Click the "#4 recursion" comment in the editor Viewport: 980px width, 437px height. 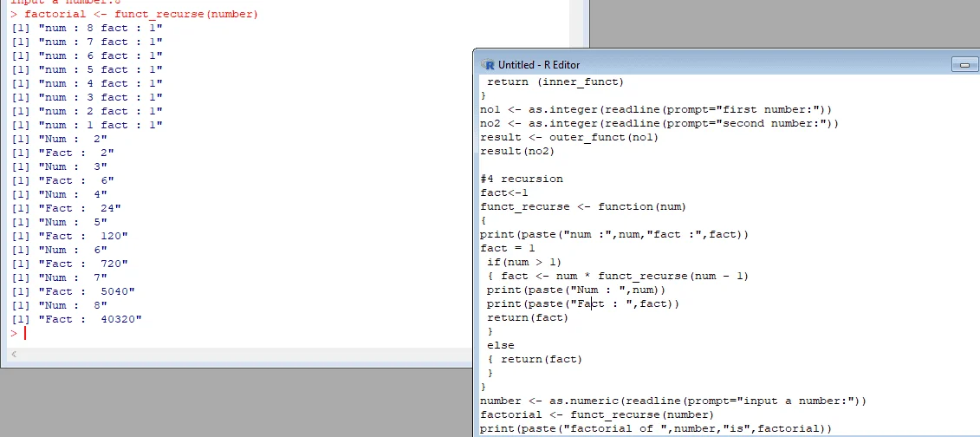(522, 179)
